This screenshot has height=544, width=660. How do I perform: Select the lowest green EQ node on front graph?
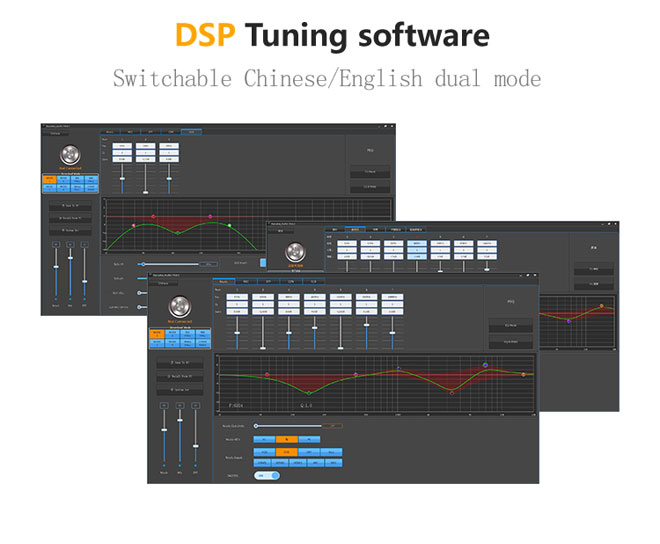309,393
